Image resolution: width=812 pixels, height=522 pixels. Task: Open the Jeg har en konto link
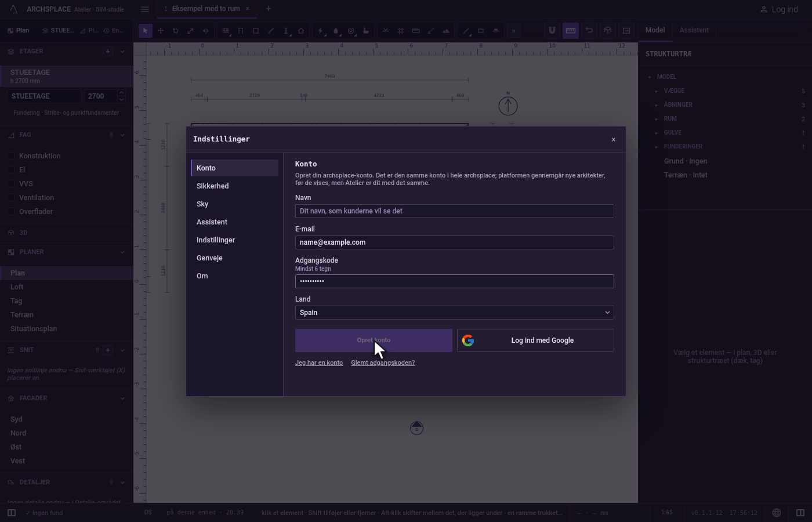[319, 363]
